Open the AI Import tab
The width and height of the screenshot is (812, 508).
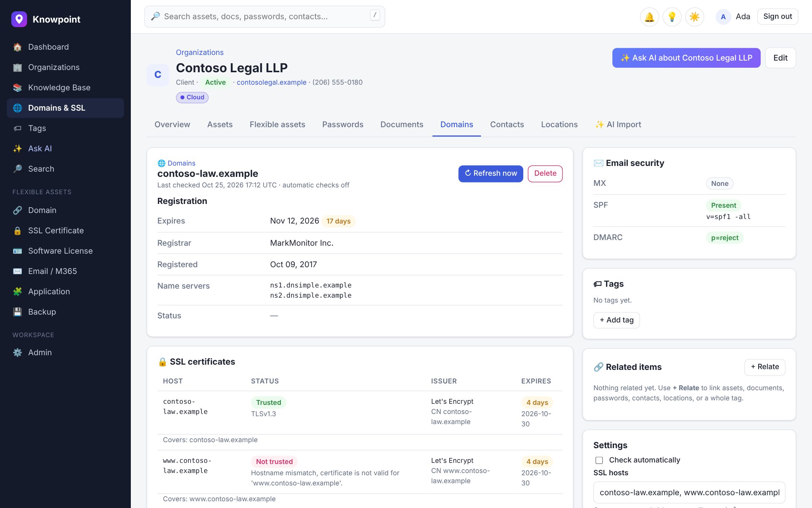[x=618, y=125]
